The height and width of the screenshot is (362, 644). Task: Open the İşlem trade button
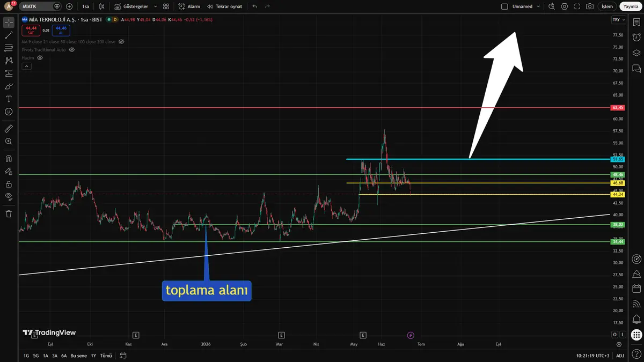(607, 6)
